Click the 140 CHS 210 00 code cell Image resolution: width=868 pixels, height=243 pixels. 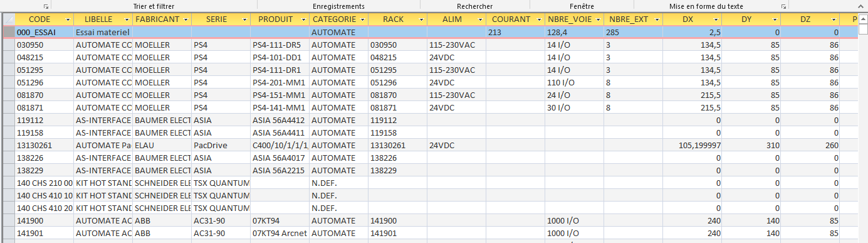(x=44, y=183)
